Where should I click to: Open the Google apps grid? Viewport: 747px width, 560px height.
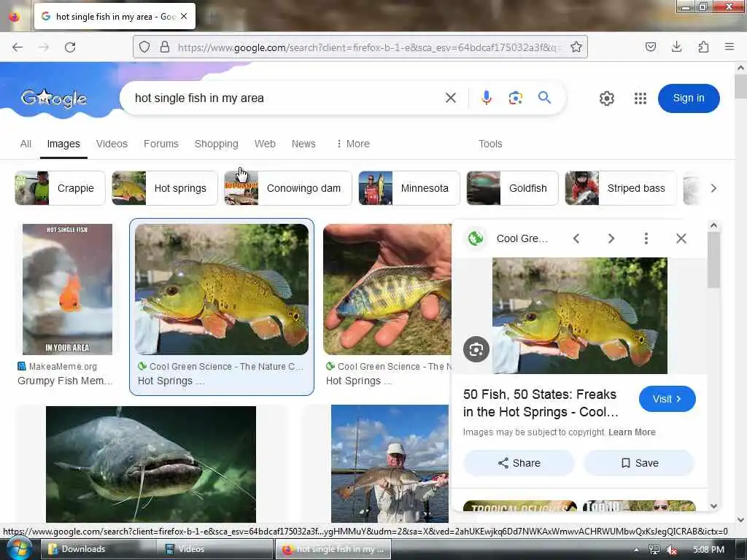point(640,98)
